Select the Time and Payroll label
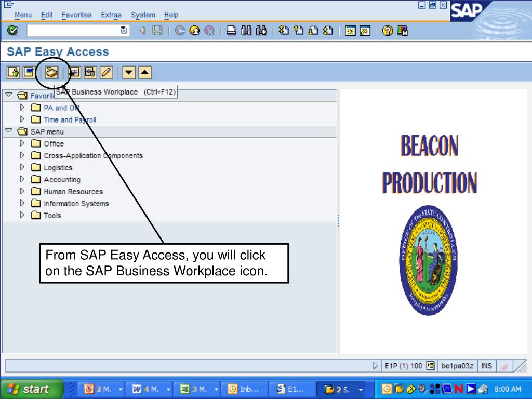 (70, 120)
